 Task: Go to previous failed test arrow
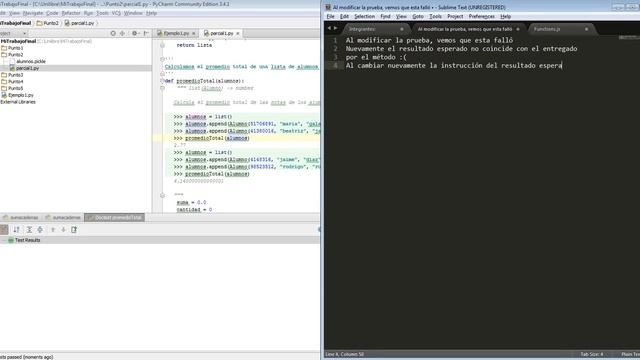point(53,230)
